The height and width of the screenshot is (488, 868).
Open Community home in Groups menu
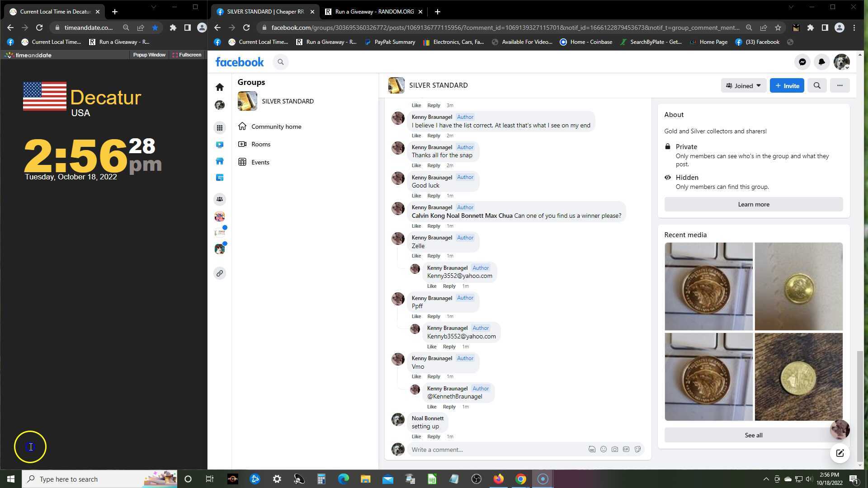pyautogui.click(x=276, y=127)
